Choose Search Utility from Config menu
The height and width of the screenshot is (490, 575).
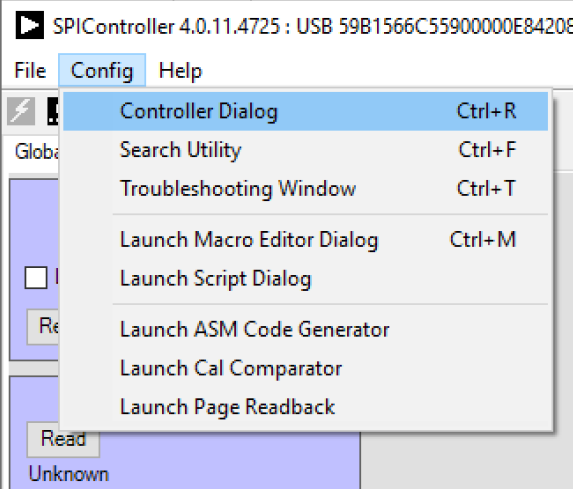pyautogui.click(x=305, y=150)
